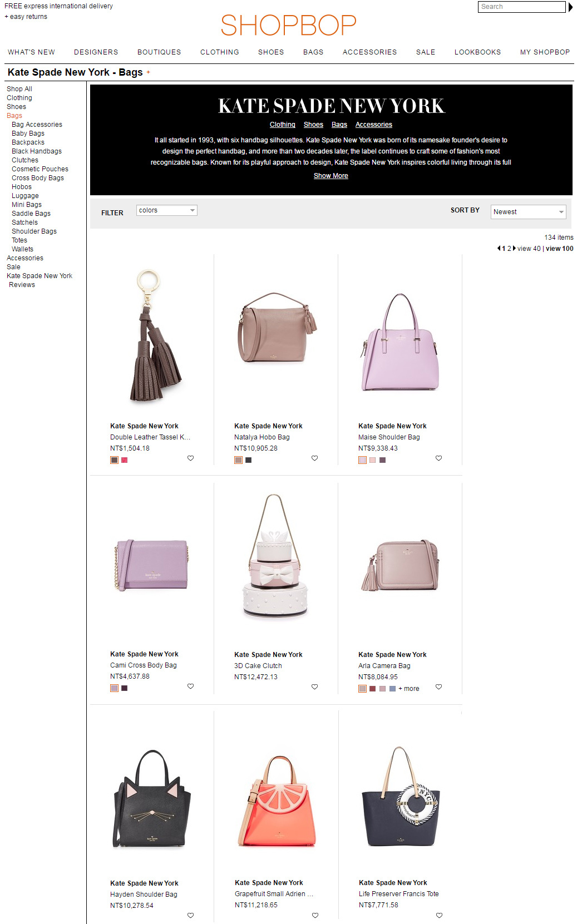
Task: Open the 3D Cake Clutch product image
Action: click(275, 557)
